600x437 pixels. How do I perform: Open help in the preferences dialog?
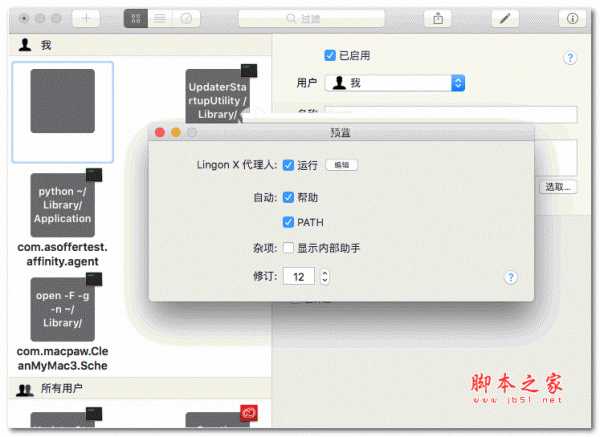click(510, 277)
